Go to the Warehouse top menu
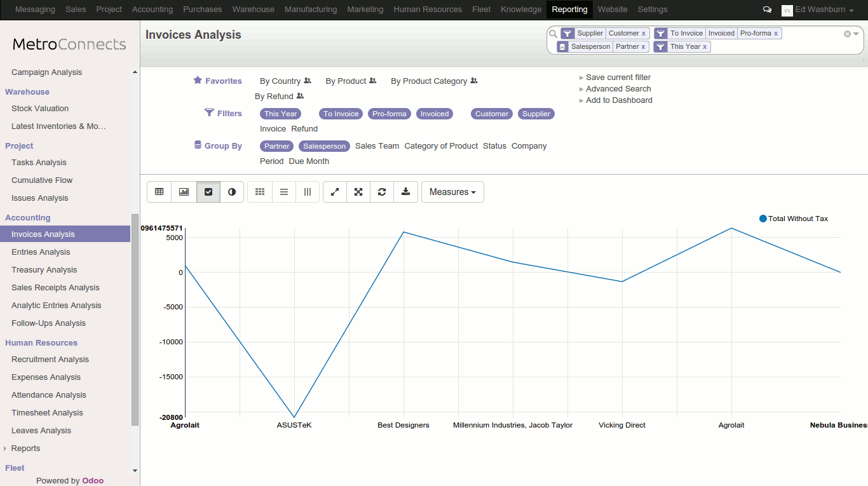Viewport: 868px width, 486px height. (253, 10)
